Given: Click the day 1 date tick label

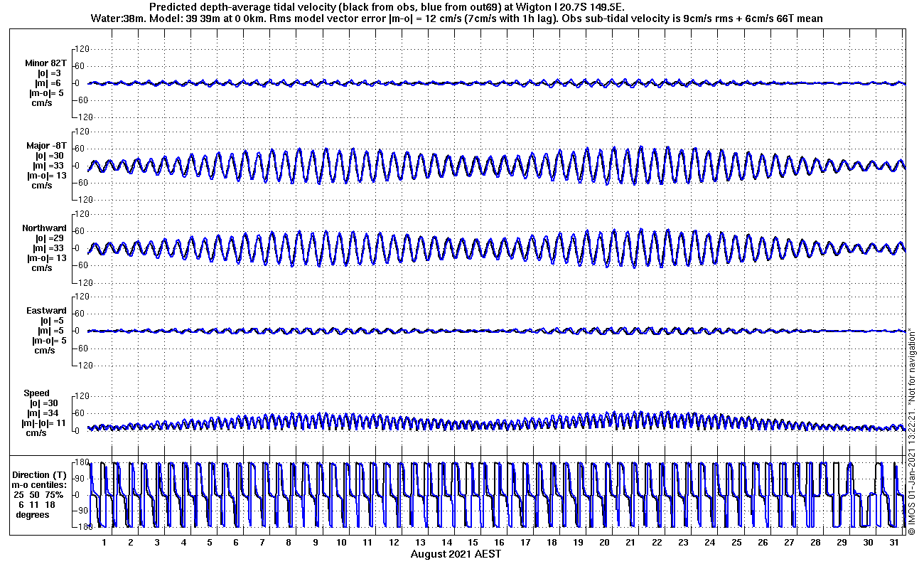Looking at the screenshot, I should [104, 542].
